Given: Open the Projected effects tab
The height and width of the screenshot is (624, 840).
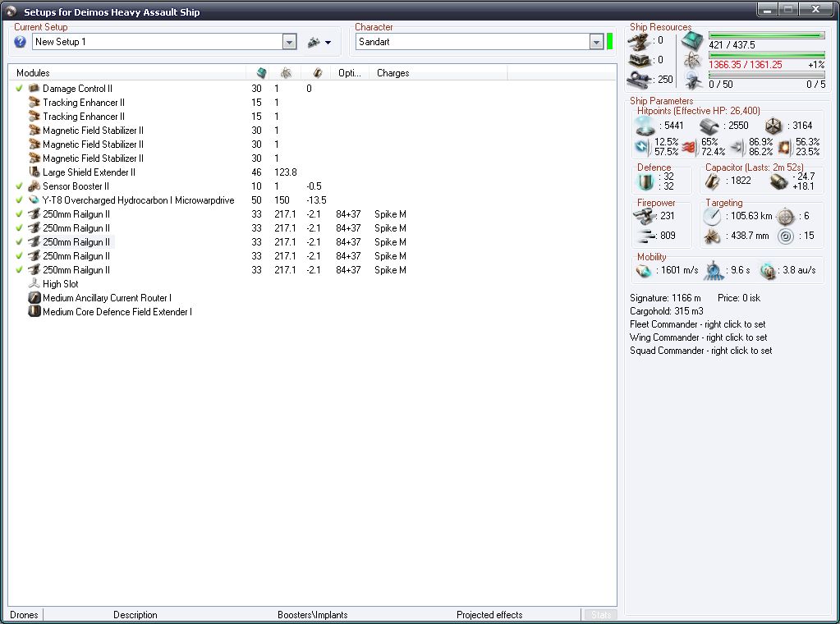Looking at the screenshot, I should tap(489, 614).
